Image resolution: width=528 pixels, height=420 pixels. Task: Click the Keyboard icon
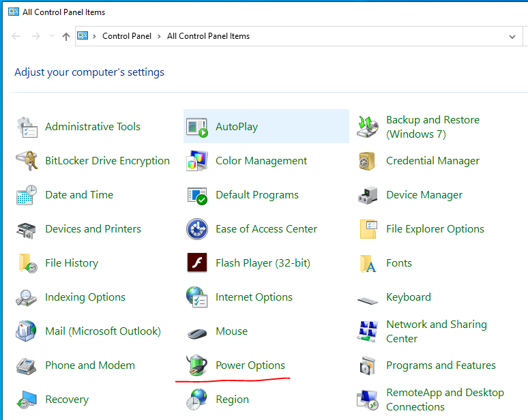pyautogui.click(x=368, y=300)
